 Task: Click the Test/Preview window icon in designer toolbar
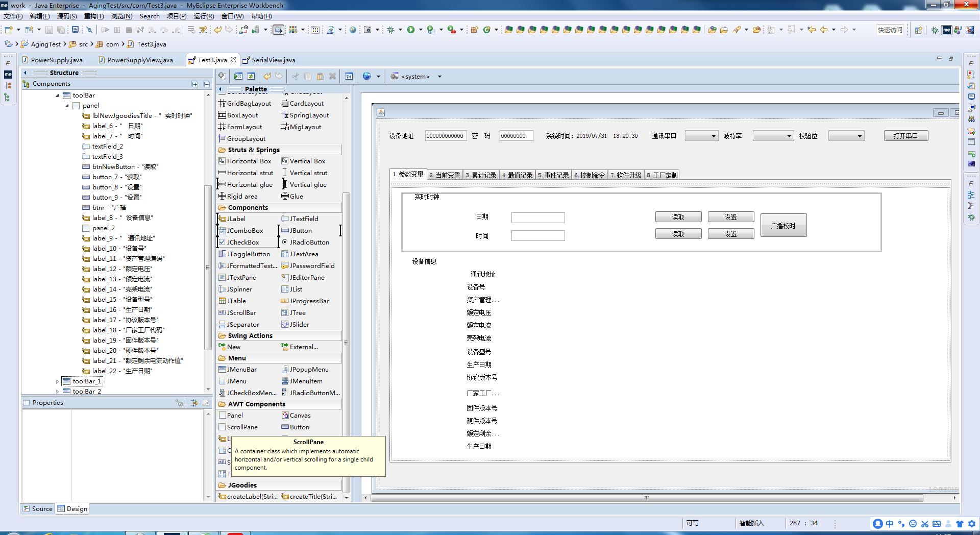238,76
